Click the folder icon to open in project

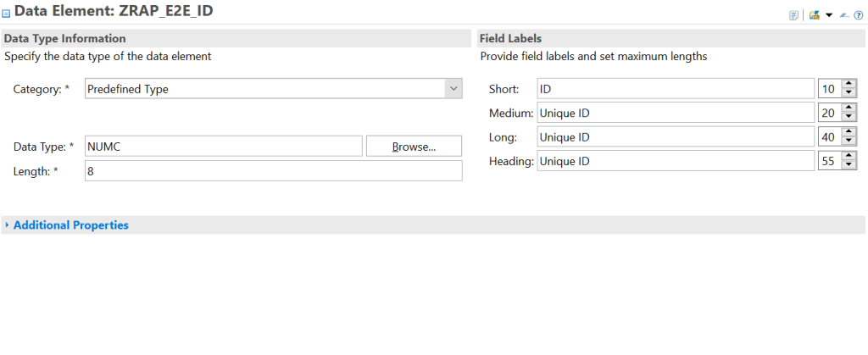point(814,15)
